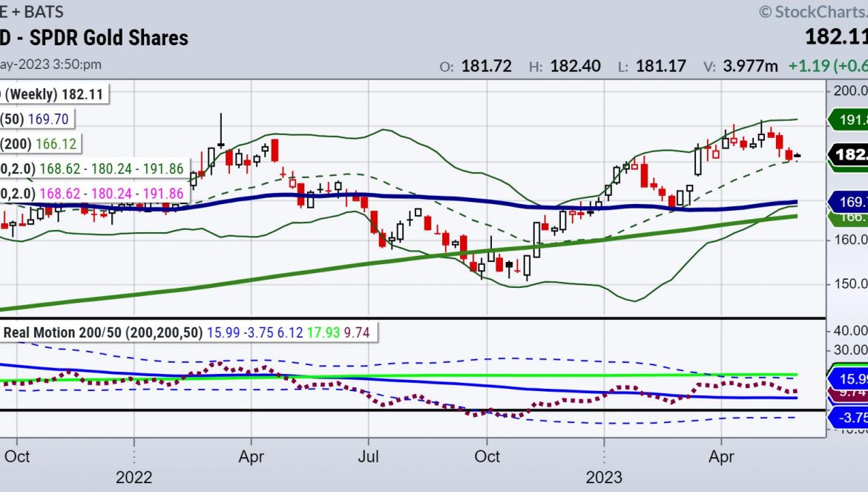This screenshot has height=492, width=868.
Task: Click the green Bollinger band values legend
Action: (x=111, y=168)
